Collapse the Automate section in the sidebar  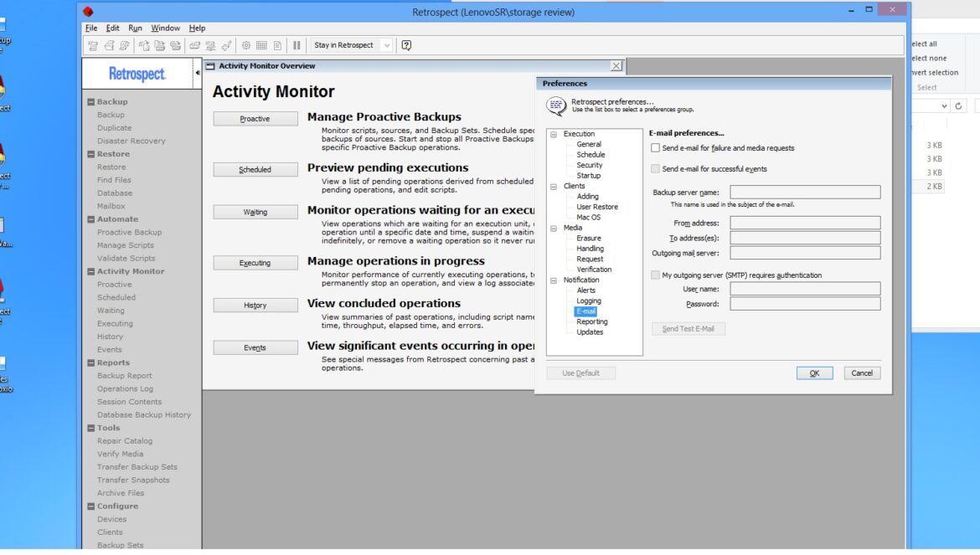[91, 219]
